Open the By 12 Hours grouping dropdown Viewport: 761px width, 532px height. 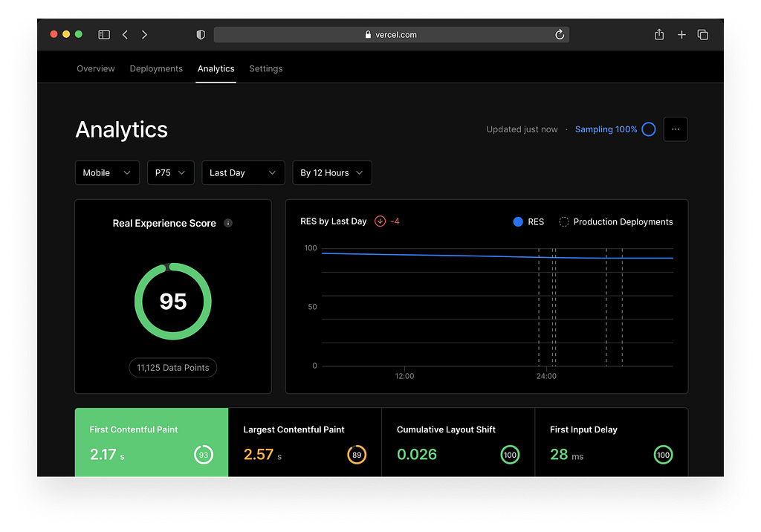click(x=332, y=173)
